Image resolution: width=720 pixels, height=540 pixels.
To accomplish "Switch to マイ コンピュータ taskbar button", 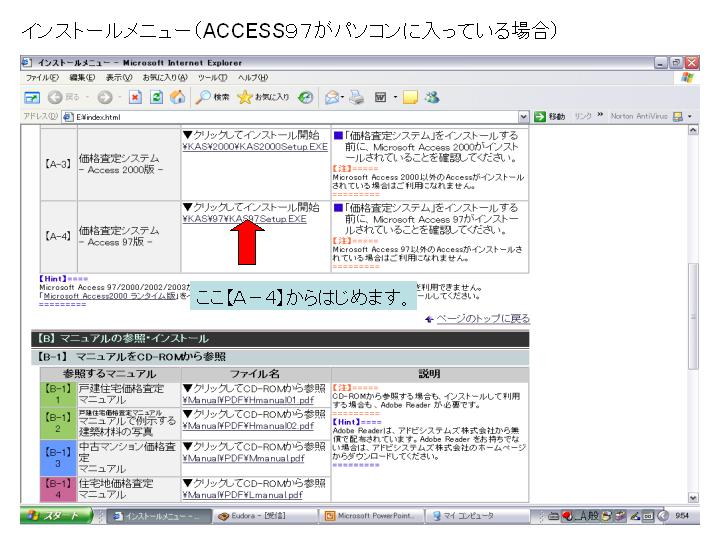I will coord(476,516).
